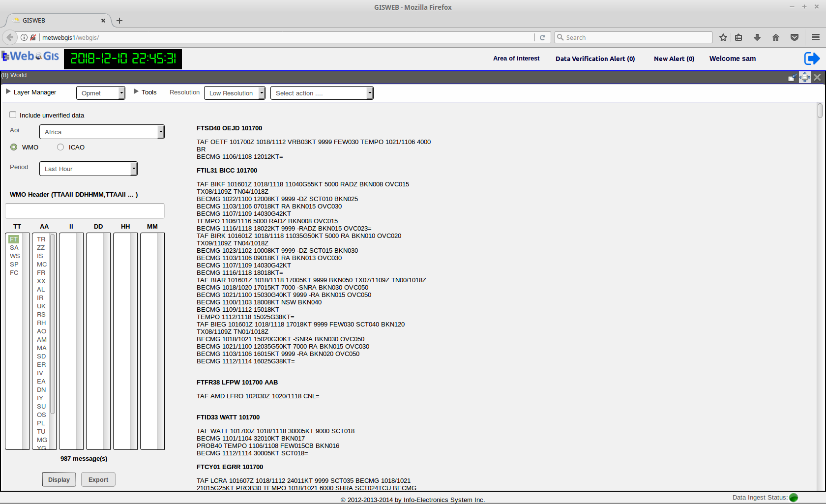Open the bookmarks list icon

738,37
